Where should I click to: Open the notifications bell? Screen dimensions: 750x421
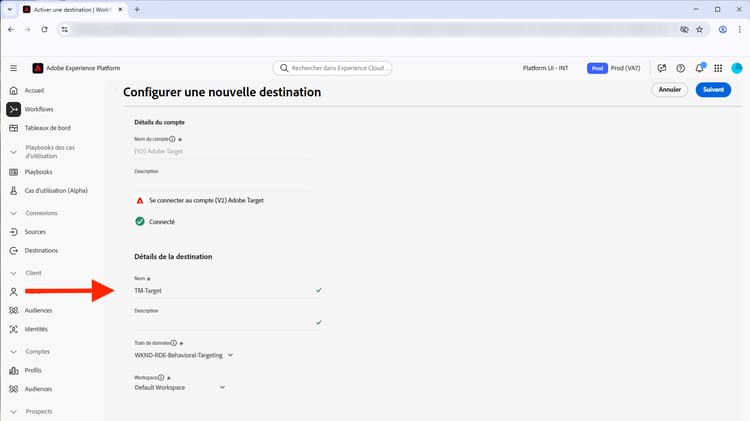coord(699,68)
